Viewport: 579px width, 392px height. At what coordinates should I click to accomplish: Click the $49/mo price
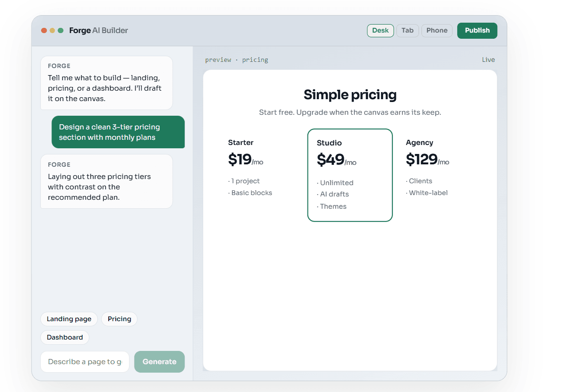[x=337, y=160]
